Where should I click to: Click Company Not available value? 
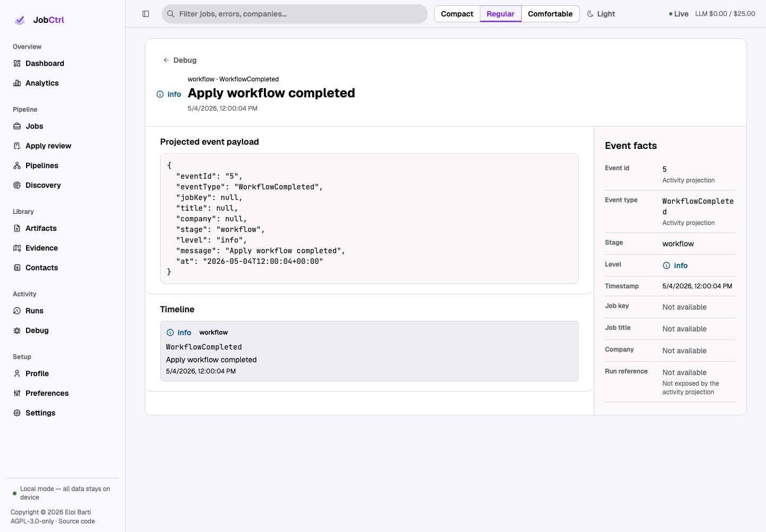(x=685, y=351)
